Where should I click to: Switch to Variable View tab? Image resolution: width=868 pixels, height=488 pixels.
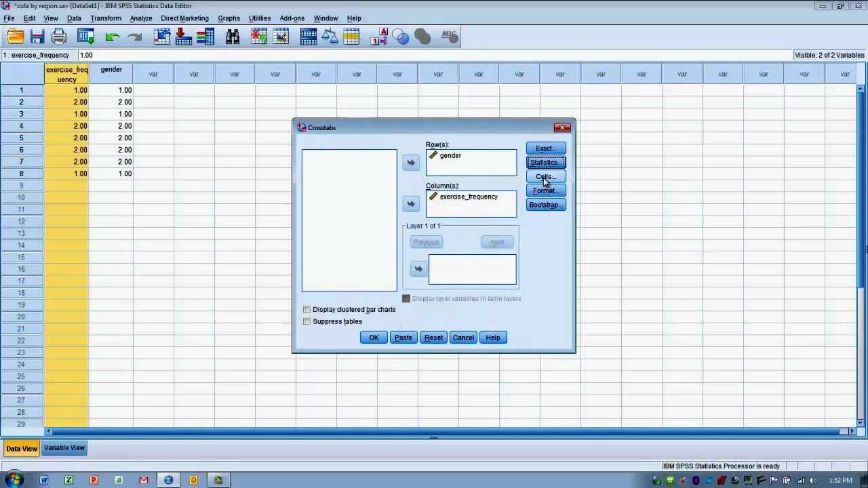64,448
